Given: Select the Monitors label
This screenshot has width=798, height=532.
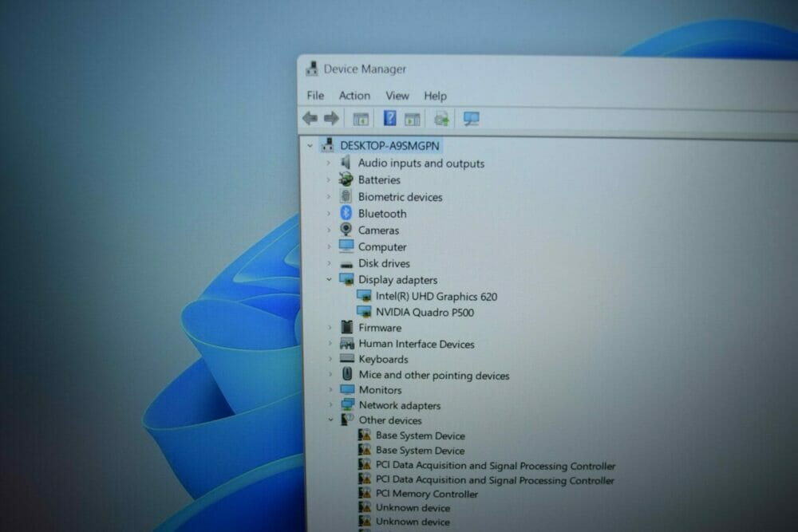Looking at the screenshot, I should point(380,390).
